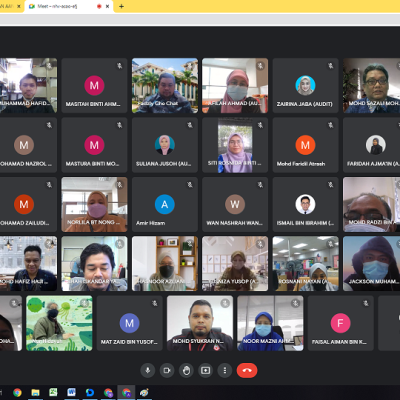Click the muted mic icon on Mohamad Zailudi's tile

point(49,185)
